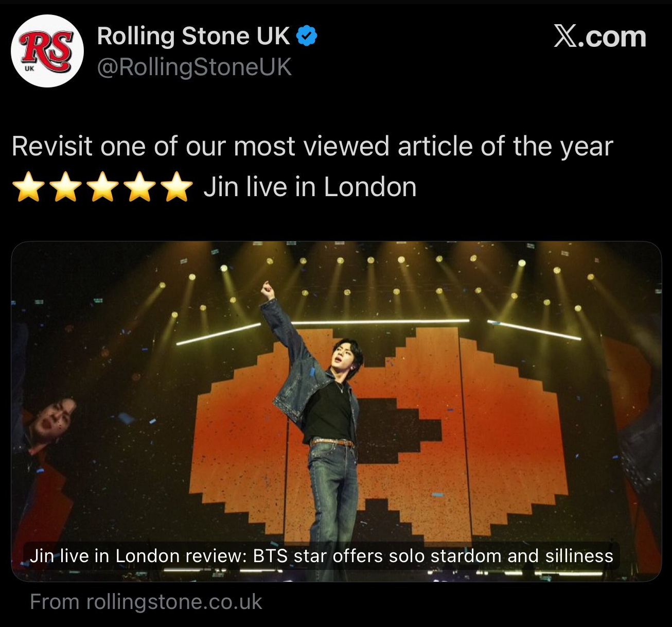
Task: Open the Rolling Stone UK display name
Action: [x=193, y=36]
